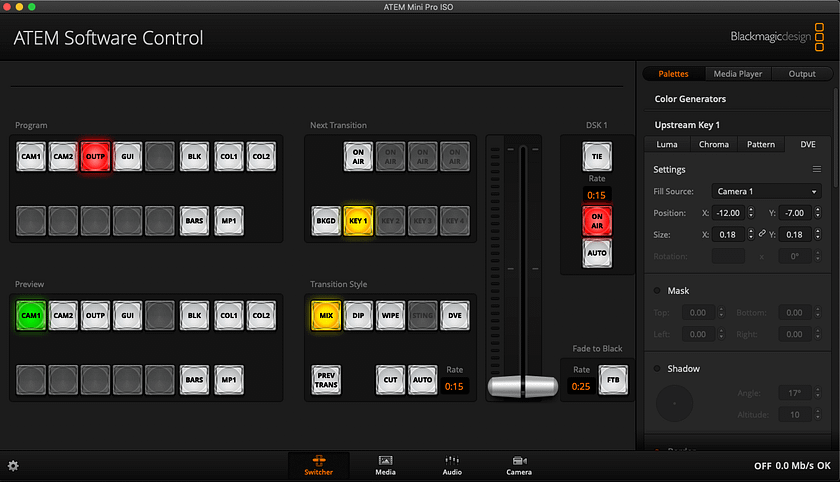
Task: Open the Media page
Action: [x=385, y=465]
